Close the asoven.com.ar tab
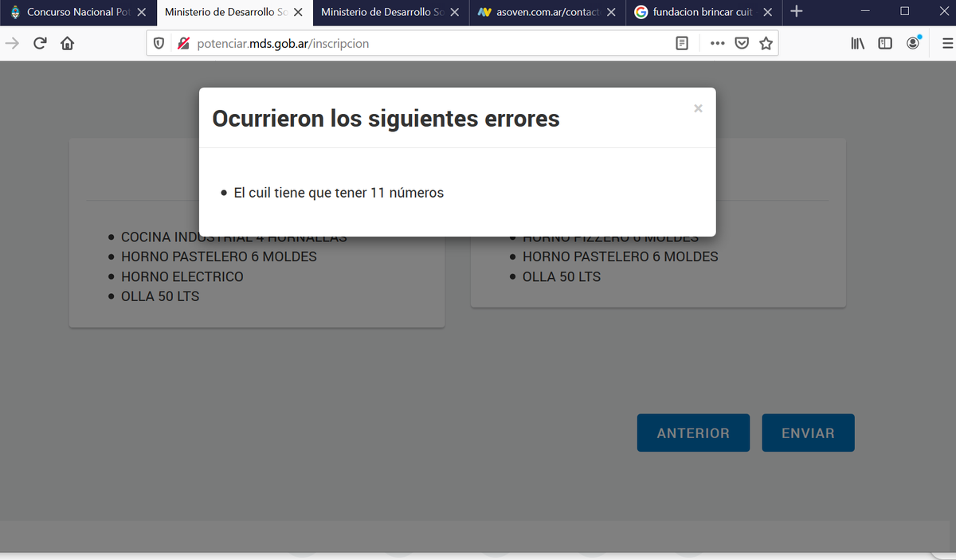Image resolution: width=956 pixels, height=560 pixels. click(611, 12)
